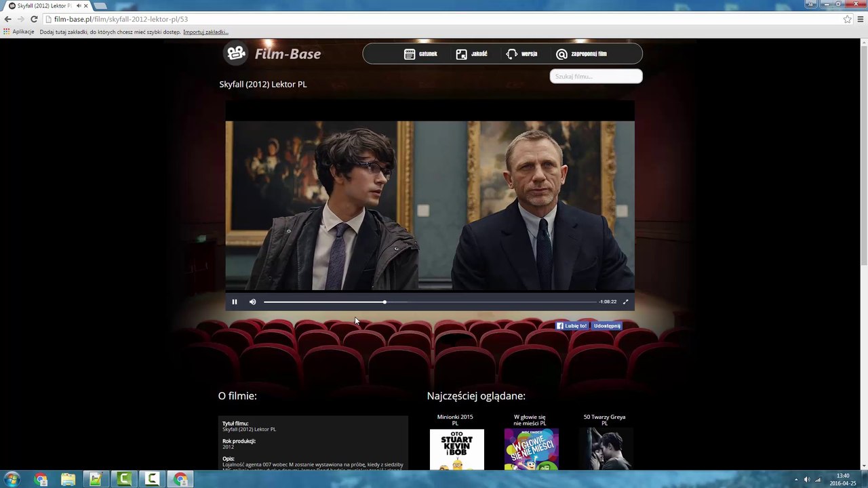Go back in browser history
The image size is (868, 488).
coord(7,19)
